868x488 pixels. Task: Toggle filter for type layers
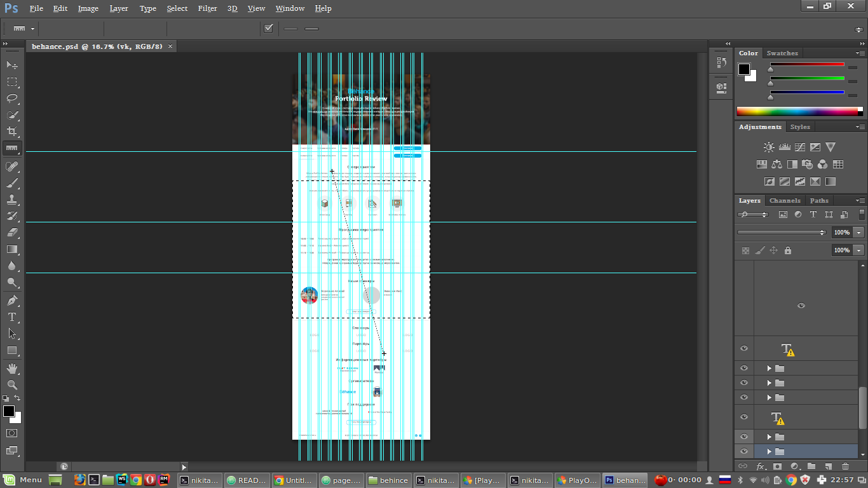coord(813,215)
